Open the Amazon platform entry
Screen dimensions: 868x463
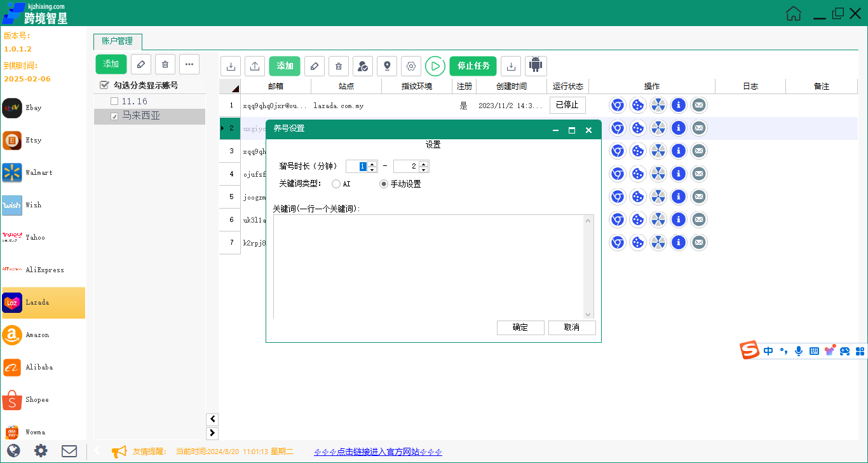tap(43, 335)
